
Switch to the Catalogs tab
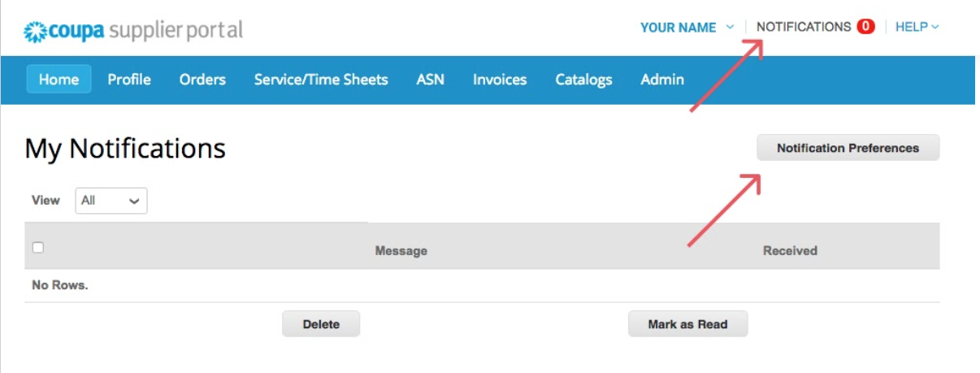click(x=583, y=80)
